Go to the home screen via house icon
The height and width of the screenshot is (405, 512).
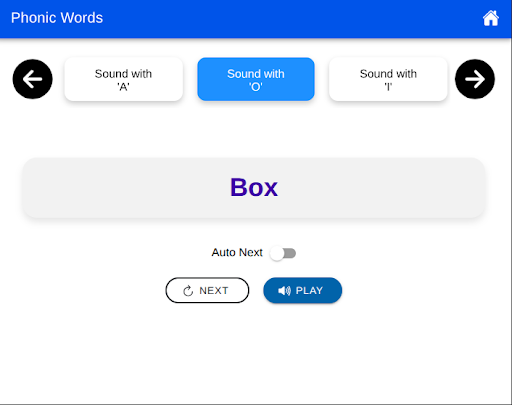point(491,18)
